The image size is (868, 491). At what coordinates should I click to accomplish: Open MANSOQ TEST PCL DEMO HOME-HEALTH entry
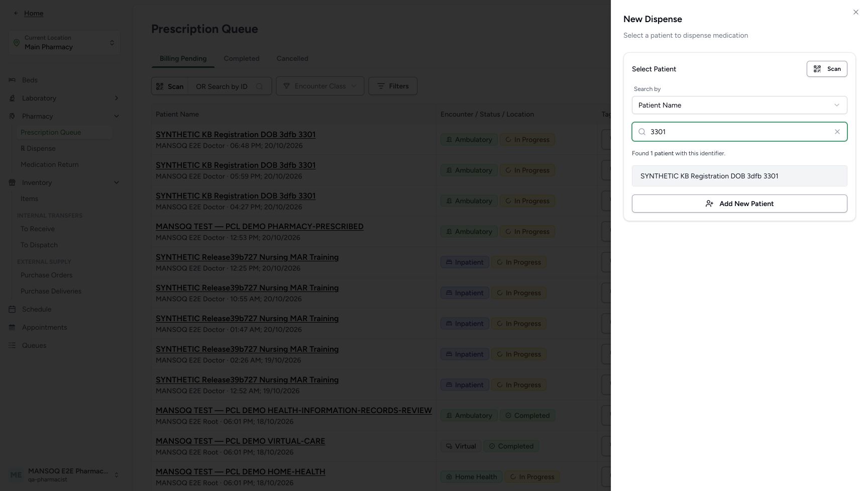click(x=240, y=471)
